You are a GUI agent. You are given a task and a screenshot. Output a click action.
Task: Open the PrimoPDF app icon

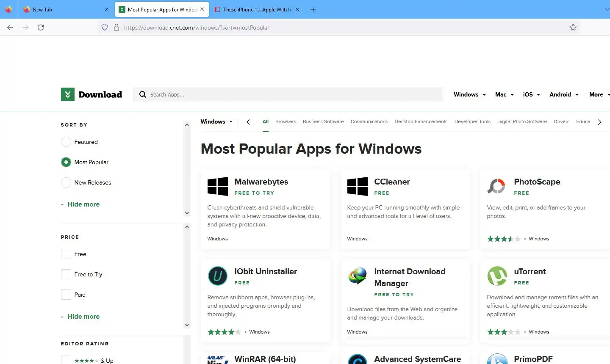pos(497,359)
